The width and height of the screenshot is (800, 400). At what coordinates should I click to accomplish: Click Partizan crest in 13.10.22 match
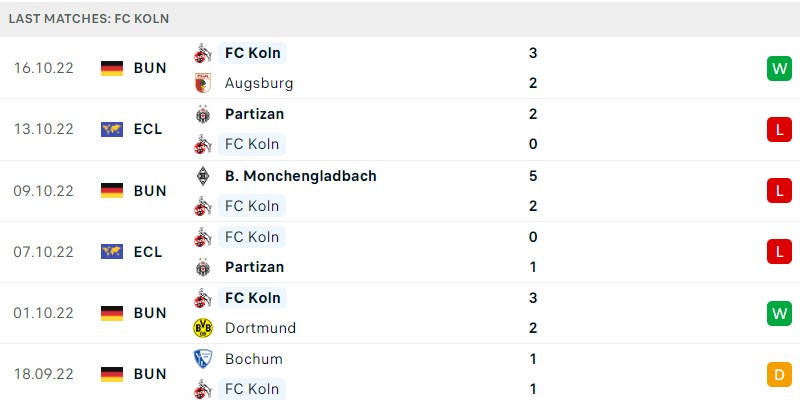click(x=203, y=114)
